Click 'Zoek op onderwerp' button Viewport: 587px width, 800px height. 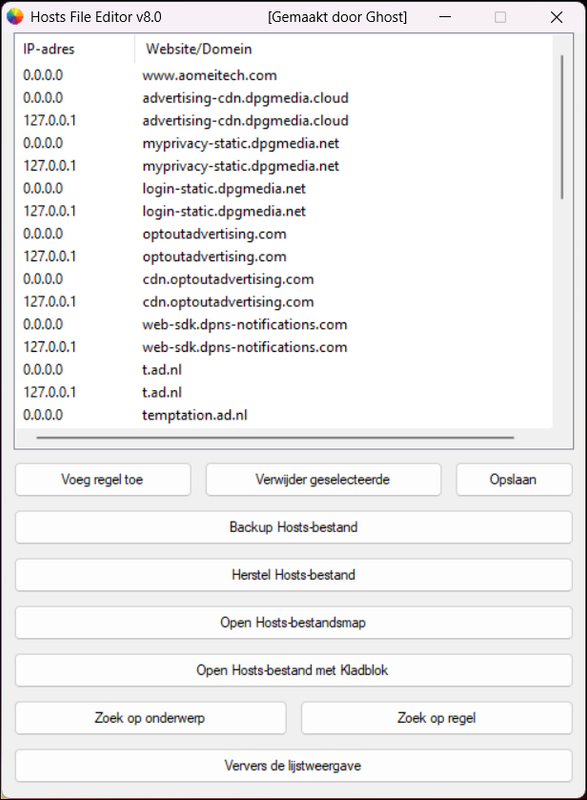point(150,718)
